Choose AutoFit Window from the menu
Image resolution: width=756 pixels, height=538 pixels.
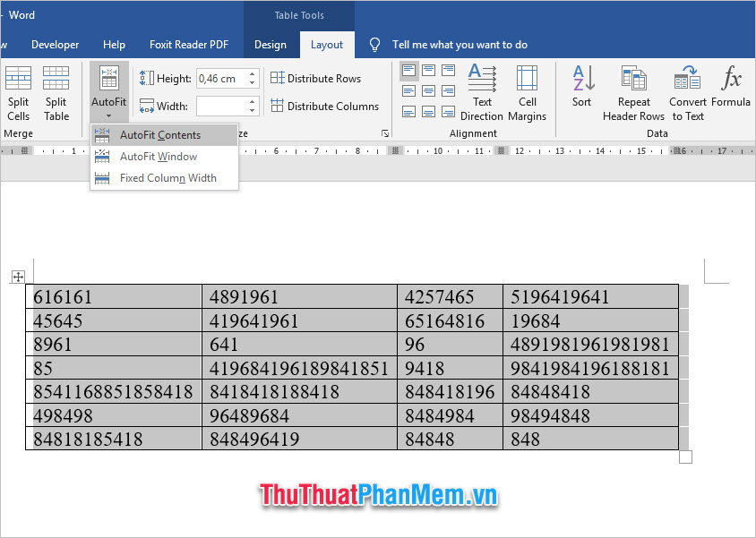pyautogui.click(x=164, y=157)
